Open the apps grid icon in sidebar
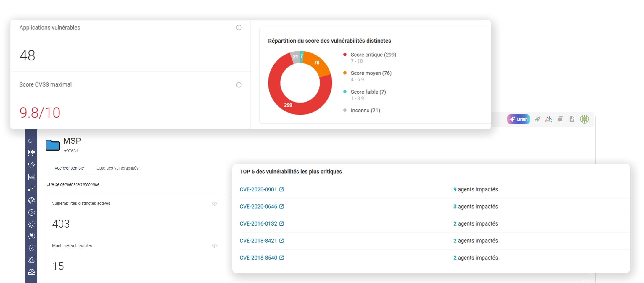The width and height of the screenshot is (644, 283). point(32,153)
